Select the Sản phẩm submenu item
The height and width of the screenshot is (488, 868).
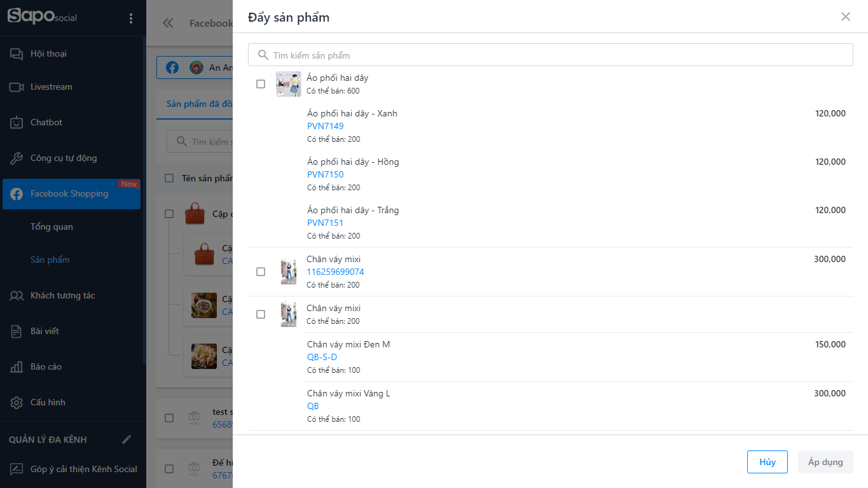[50, 260]
